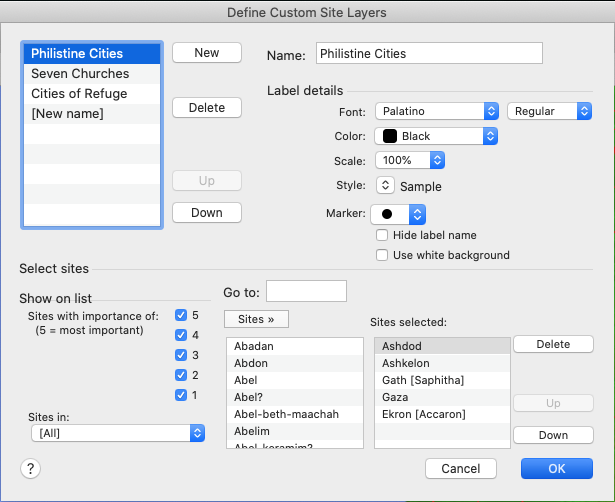The width and height of the screenshot is (615, 502).
Task: Click the Style stepper next to Sample
Action: 385,185
